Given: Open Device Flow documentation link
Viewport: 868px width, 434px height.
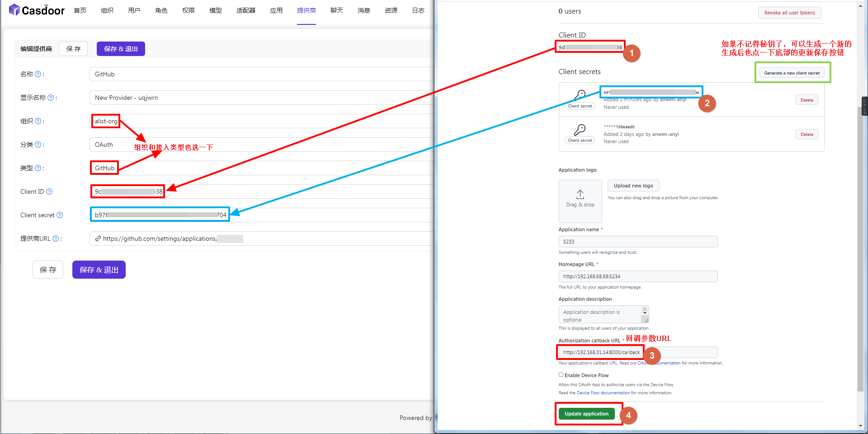Looking at the screenshot, I should 603,393.
